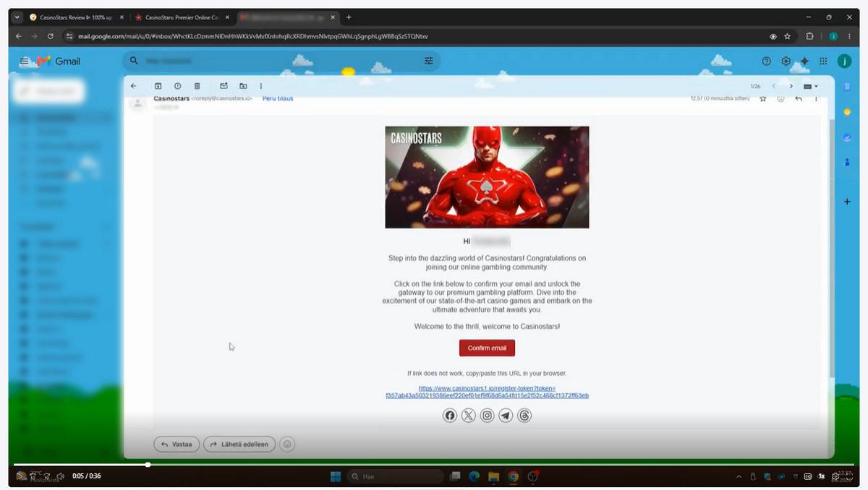Click the red Confirm email button
The image size is (868, 490).
(487, 348)
